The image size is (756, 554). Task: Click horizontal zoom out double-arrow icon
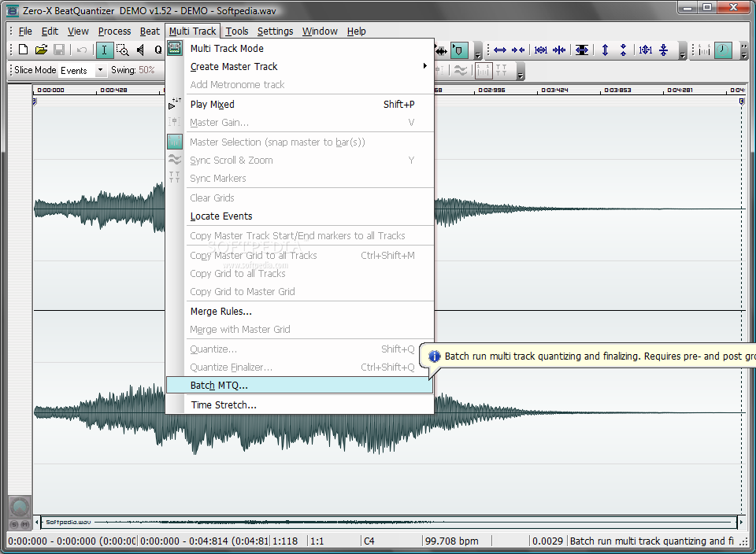coord(500,50)
